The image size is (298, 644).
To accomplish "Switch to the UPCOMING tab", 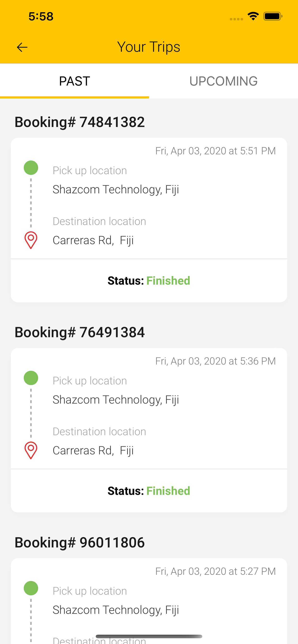I will coord(223,81).
